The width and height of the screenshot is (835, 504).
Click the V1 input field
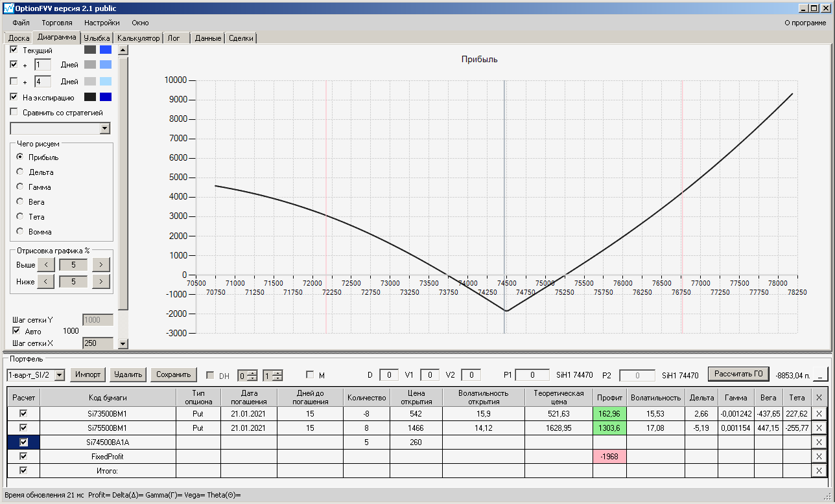click(430, 375)
